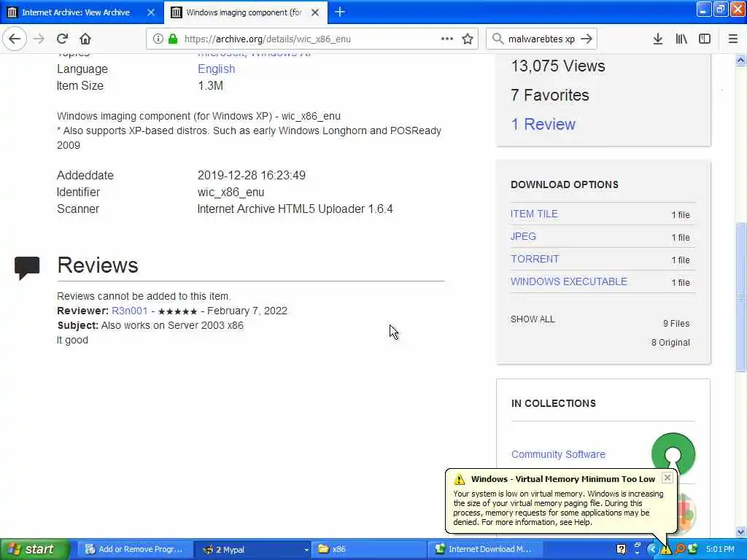Click the forward navigation arrow
This screenshot has width=747, height=560.
click(39, 39)
